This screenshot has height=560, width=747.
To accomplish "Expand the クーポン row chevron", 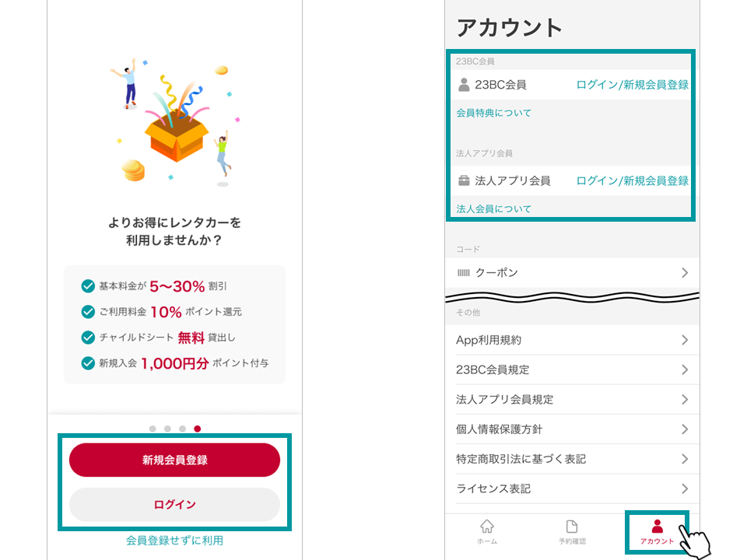I will pos(685,273).
